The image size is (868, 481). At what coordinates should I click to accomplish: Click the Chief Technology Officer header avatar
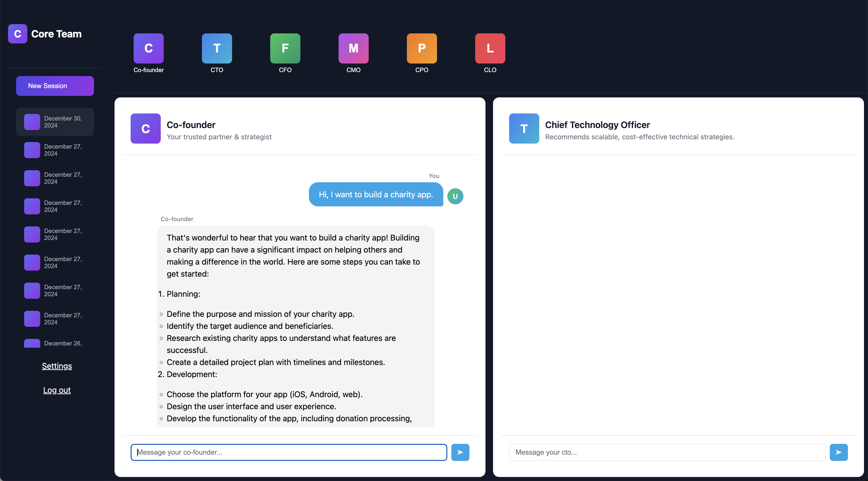pos(524,128)
